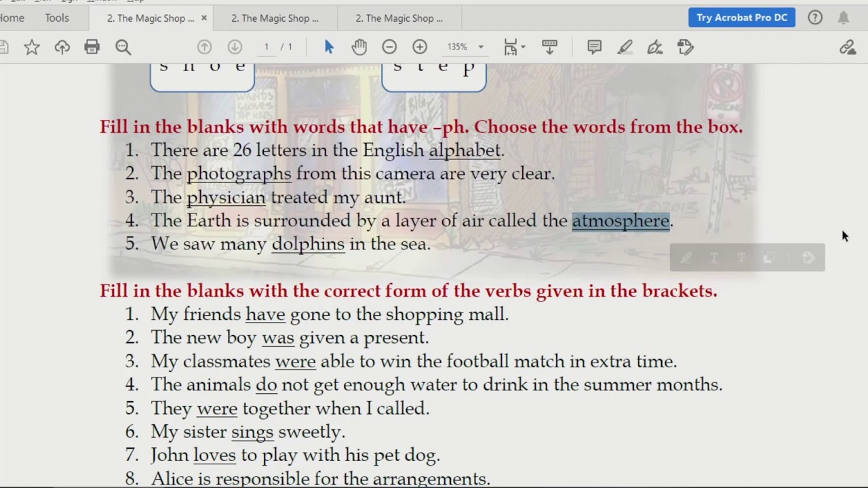Click the scroll-down page display icon
Screen dimensions: 868x488
click(549, 47)
